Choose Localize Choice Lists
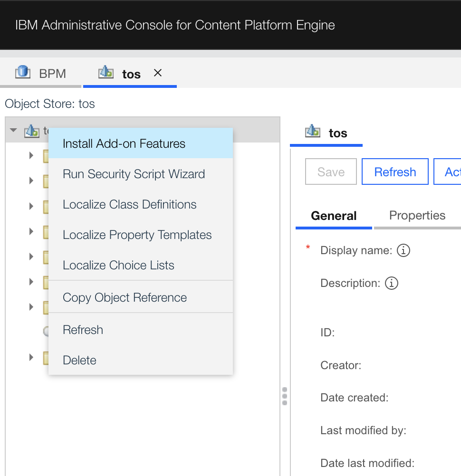Viewport: 461px width, 476px height. click(x=141, y=265)
